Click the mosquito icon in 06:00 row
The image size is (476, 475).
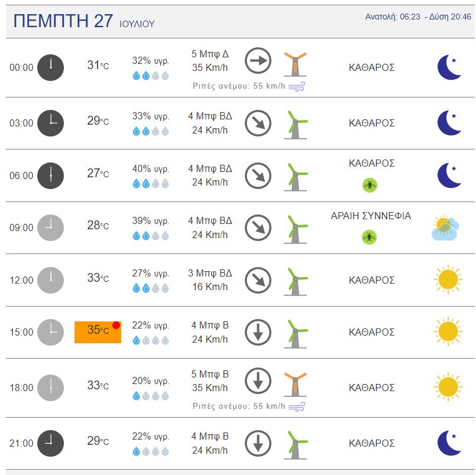tap(370, 186)
